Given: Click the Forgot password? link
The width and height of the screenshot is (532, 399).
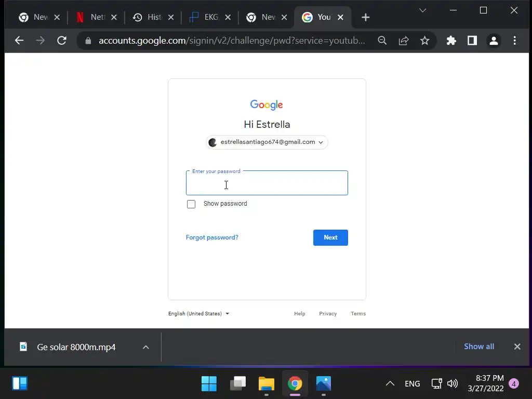Looking at the screenshot, I should coord(212,237).
